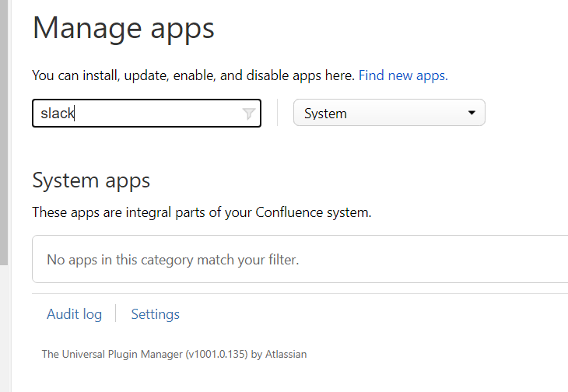Click 'No apps in this category match' message
This screenshot has height=392, width=568.
[x=173, y=260]
